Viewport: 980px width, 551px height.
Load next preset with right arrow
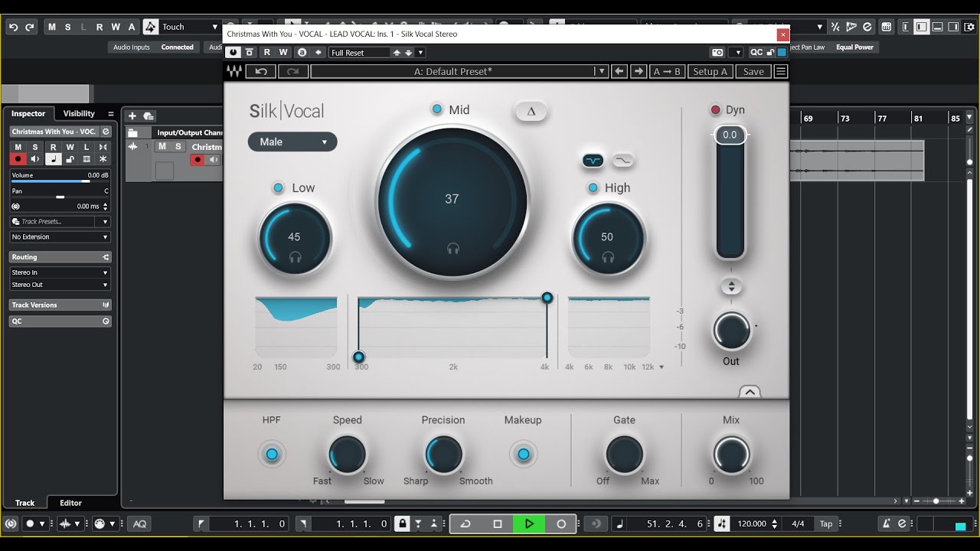639,71
